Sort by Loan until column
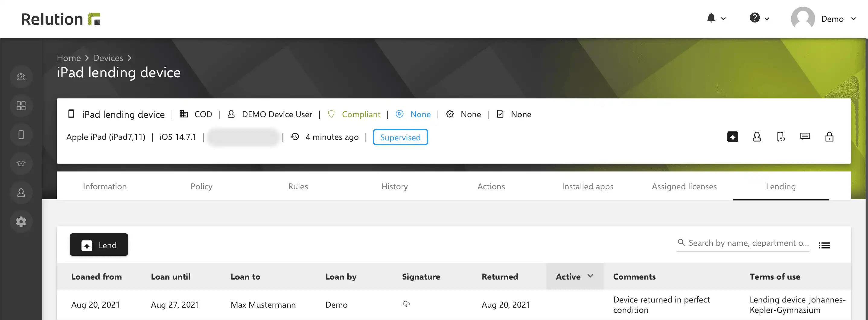 coord(171,277)
